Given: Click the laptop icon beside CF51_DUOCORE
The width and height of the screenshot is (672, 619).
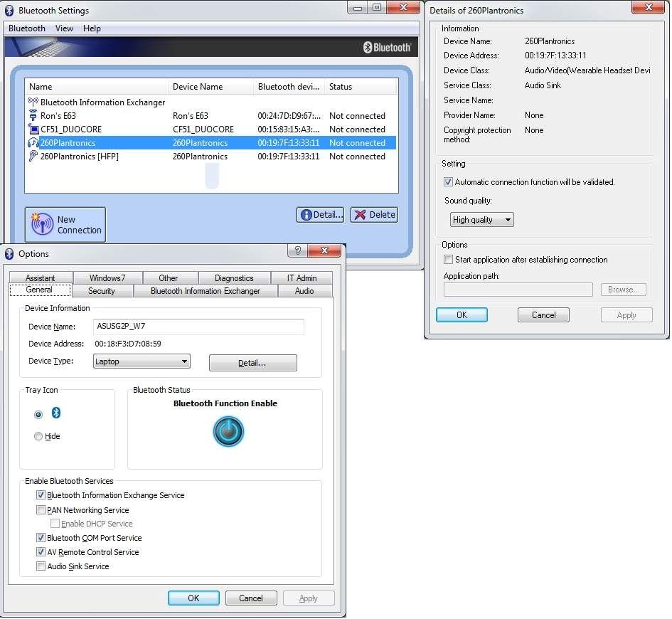Looking at the screenshot, I should (33, 129).
